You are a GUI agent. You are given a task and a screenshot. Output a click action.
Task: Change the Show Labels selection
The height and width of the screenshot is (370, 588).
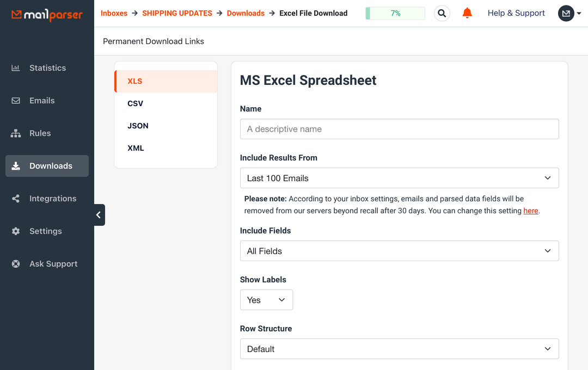coord(266,300)
